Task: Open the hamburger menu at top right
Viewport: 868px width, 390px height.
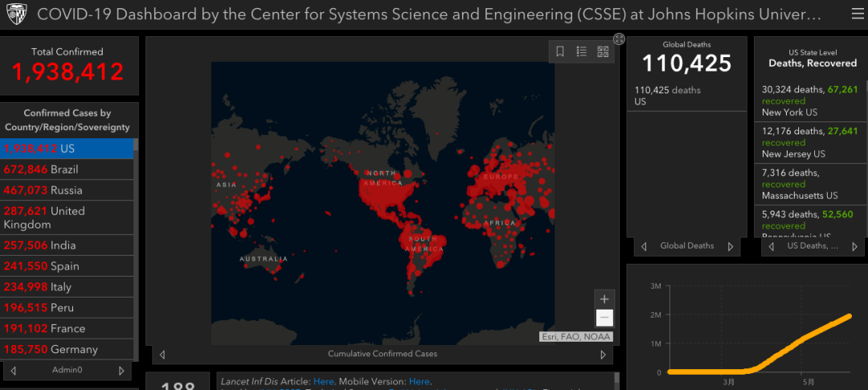Action: (x=858, y=14)
